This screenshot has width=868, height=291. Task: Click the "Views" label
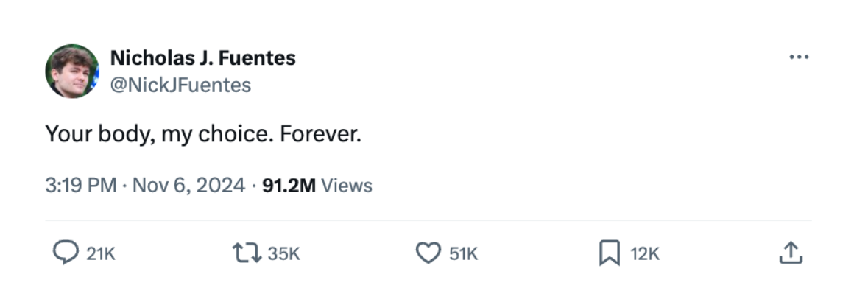pyautogui.click(x=347, y=186)
